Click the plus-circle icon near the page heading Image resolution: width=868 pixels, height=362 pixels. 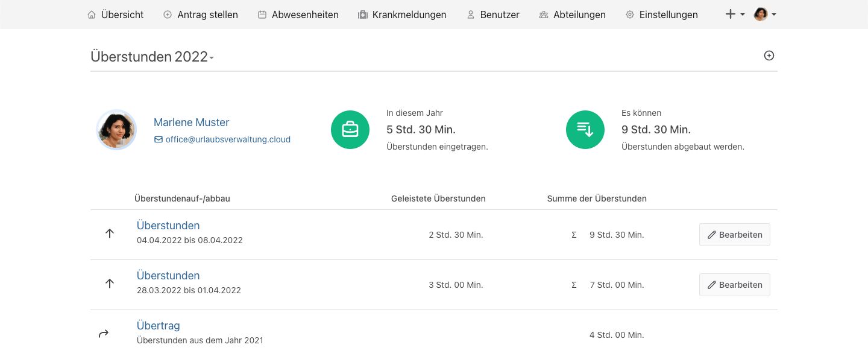point(769,56)
